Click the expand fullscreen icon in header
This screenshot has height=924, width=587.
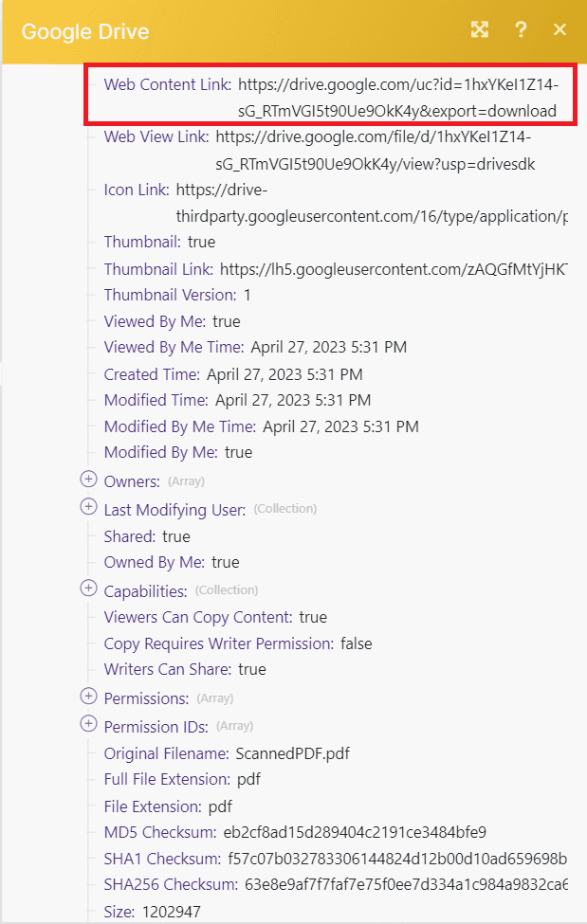click(x=480, y=30)
